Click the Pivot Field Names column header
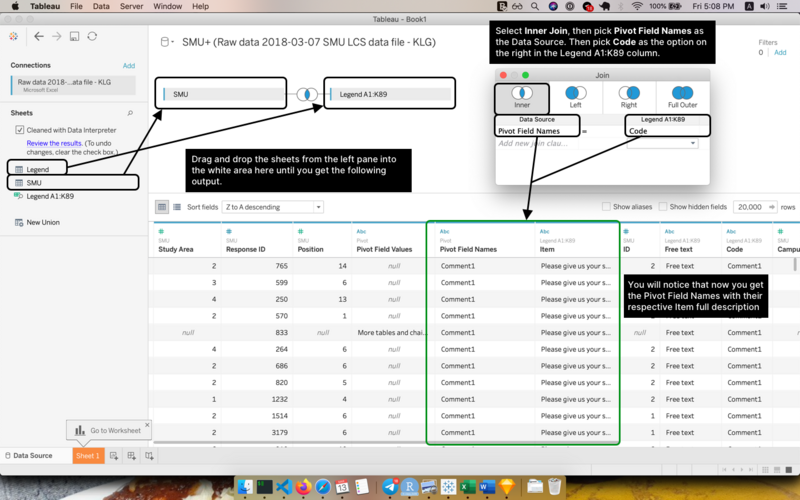 (468, 249)
